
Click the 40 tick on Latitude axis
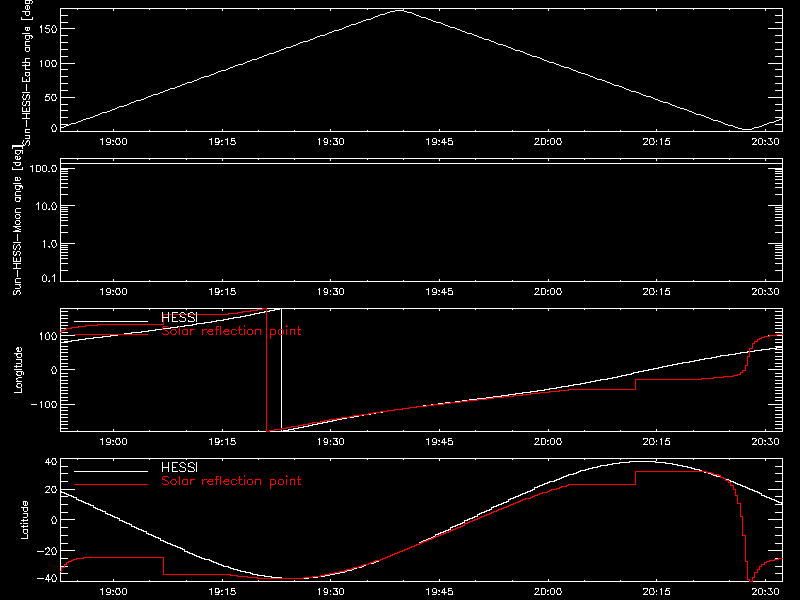[51, 462]
